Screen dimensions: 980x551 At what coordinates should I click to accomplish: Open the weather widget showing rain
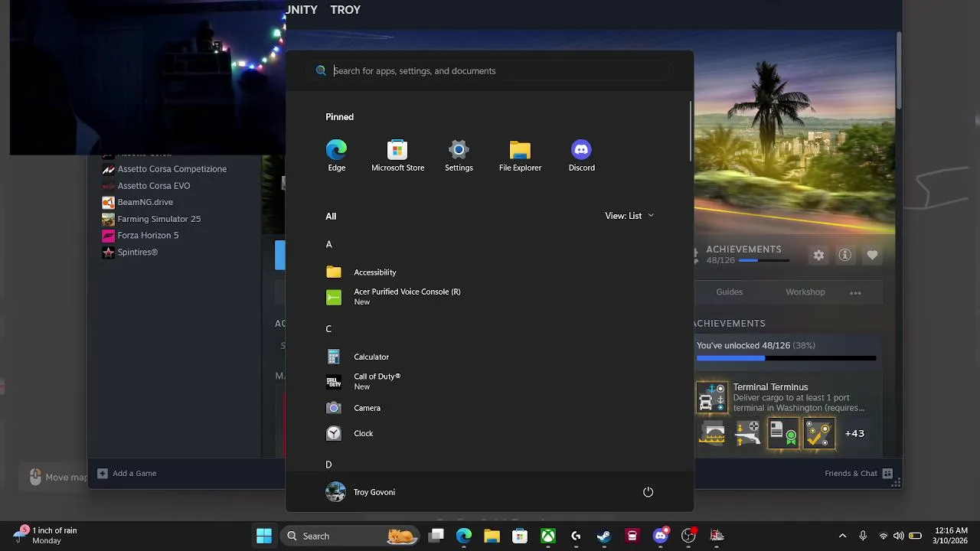pos(46,536)
